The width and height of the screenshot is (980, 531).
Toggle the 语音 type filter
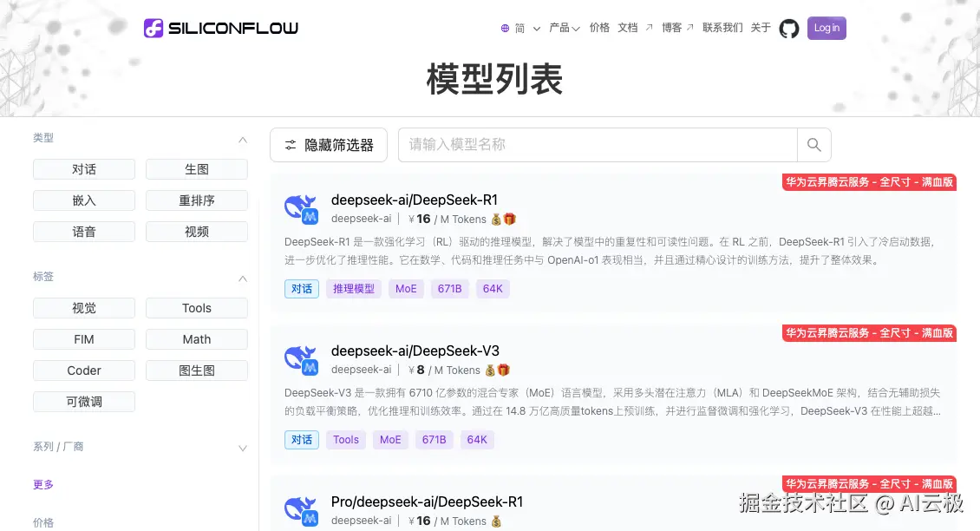click(x=84, y=232)
